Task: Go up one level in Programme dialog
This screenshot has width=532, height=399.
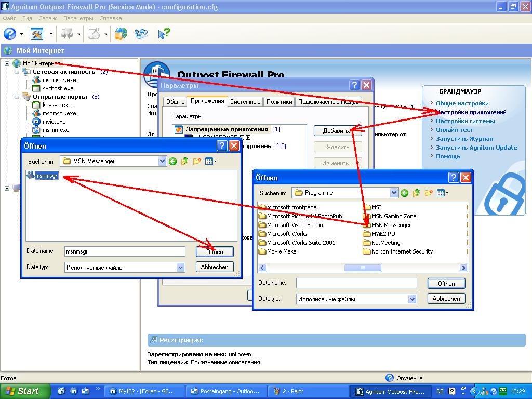Action: point(416,193)
